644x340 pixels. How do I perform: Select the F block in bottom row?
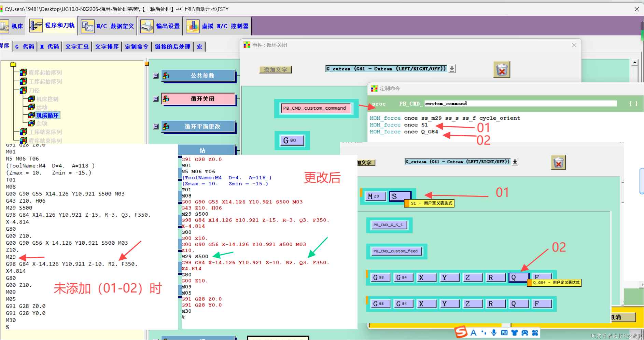[x=542, y=303]
